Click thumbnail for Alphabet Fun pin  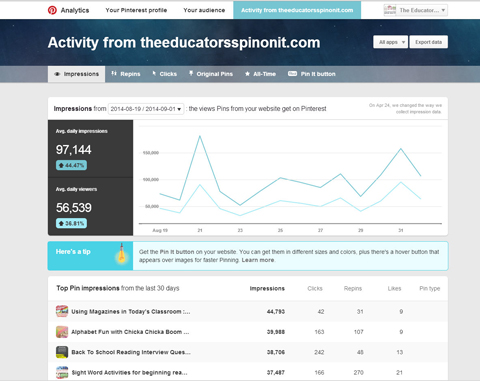62,332
